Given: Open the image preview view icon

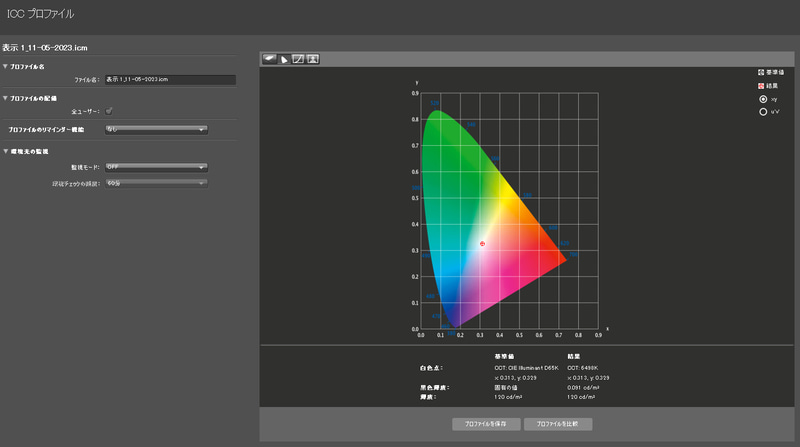Looking at the screenshot, I should coord(313,59).
